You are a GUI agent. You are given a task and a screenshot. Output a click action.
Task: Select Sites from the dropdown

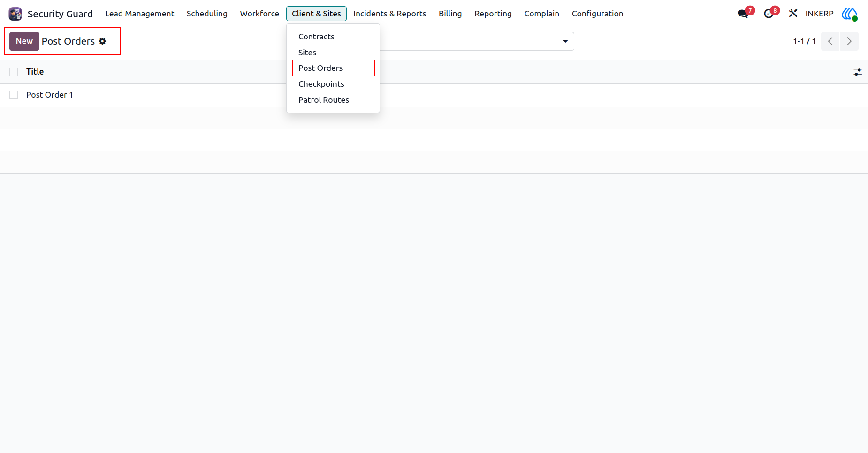333,53
